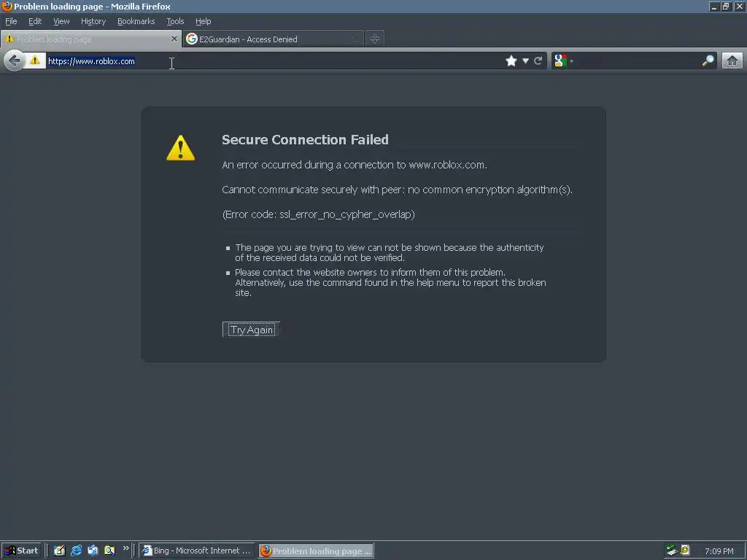747x560 pixels.
Task: Expand quick launch overflow chevron
Action: coord(125,548)
